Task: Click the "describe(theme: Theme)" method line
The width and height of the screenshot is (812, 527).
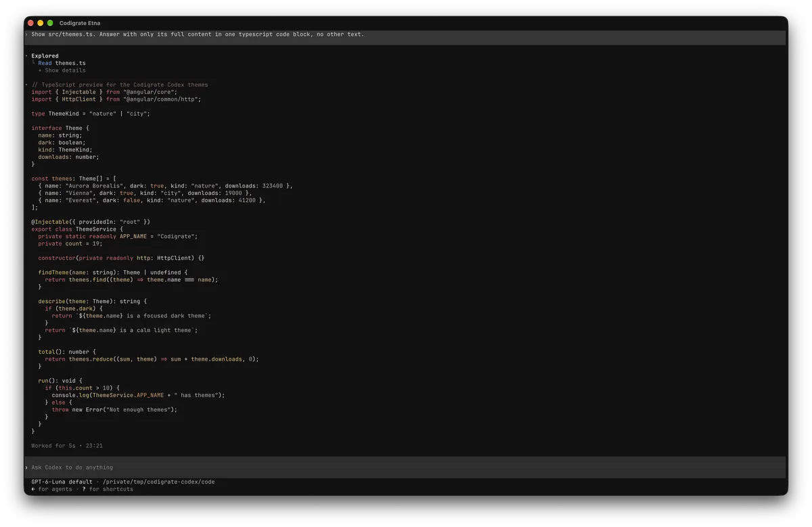Action: [x=93, y=302]
